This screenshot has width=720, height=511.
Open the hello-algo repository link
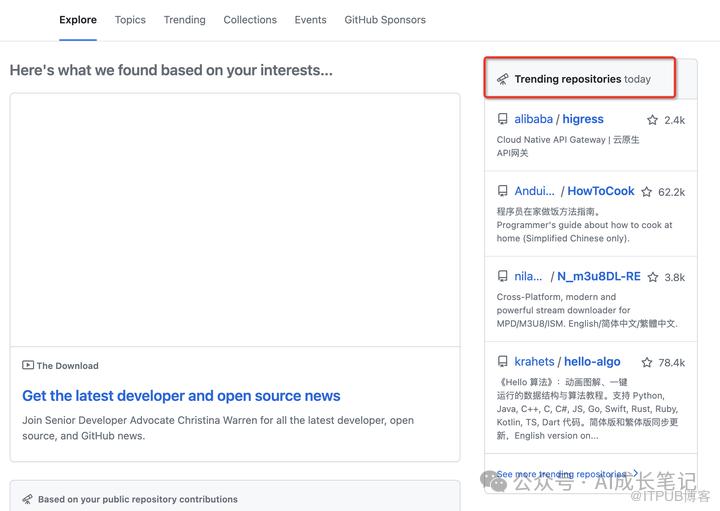pyautogui.click(x=592, y=362)
